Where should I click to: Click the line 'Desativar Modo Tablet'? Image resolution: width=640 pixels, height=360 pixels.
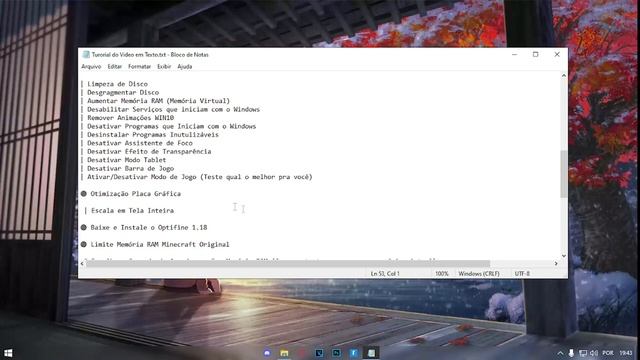127,160
